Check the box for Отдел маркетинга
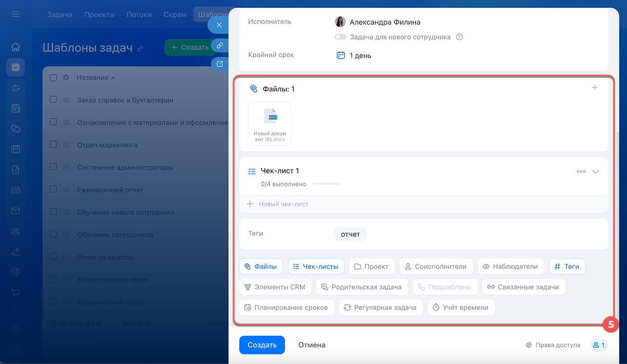Screen dimensions: 627x364 (x=53, y=144)
